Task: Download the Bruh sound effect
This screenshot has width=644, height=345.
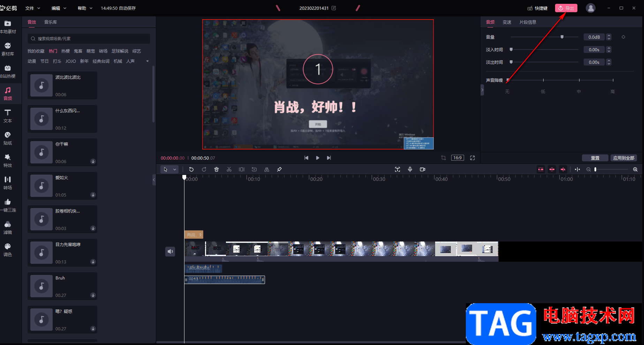Action: (93, 295)
